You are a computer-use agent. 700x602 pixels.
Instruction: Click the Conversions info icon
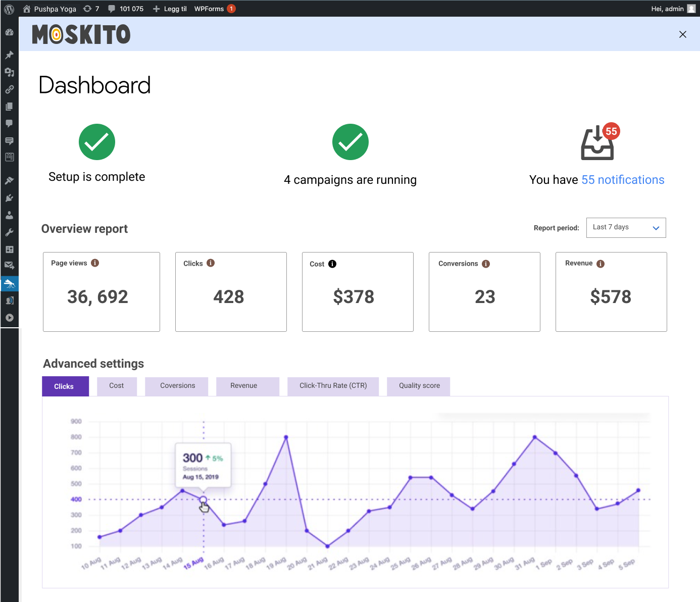[486, 264]
